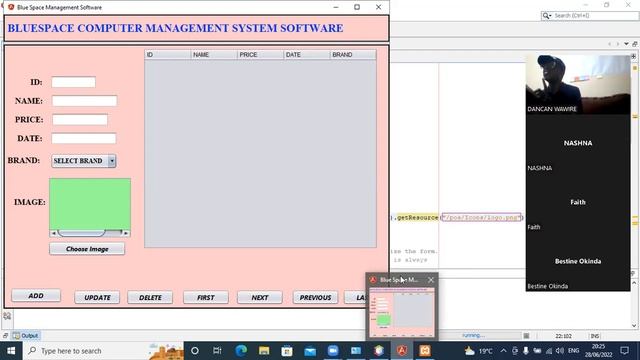
Task: Open the Windows Start menu
Action: (11, 351)
